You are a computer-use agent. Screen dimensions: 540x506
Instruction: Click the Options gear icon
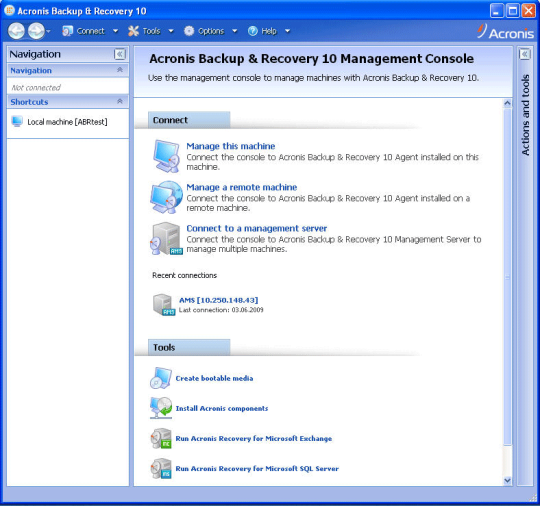189,31
